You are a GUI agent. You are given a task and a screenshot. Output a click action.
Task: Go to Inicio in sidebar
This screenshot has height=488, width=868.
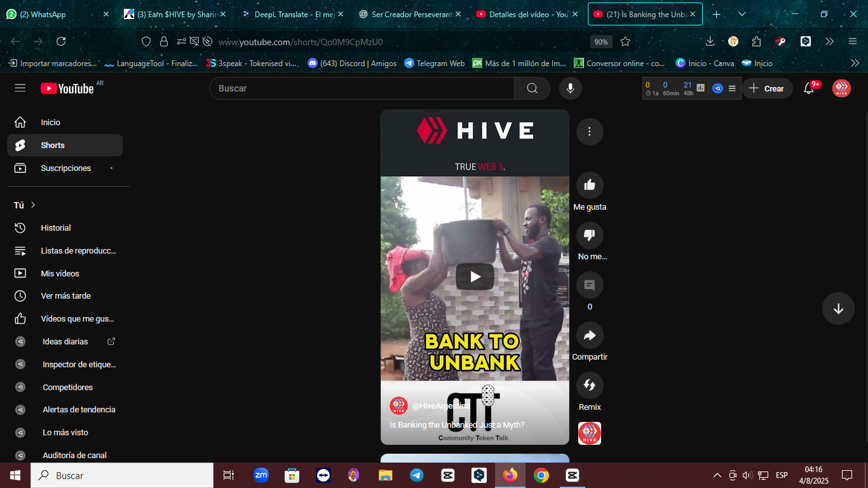pos(65,122)
